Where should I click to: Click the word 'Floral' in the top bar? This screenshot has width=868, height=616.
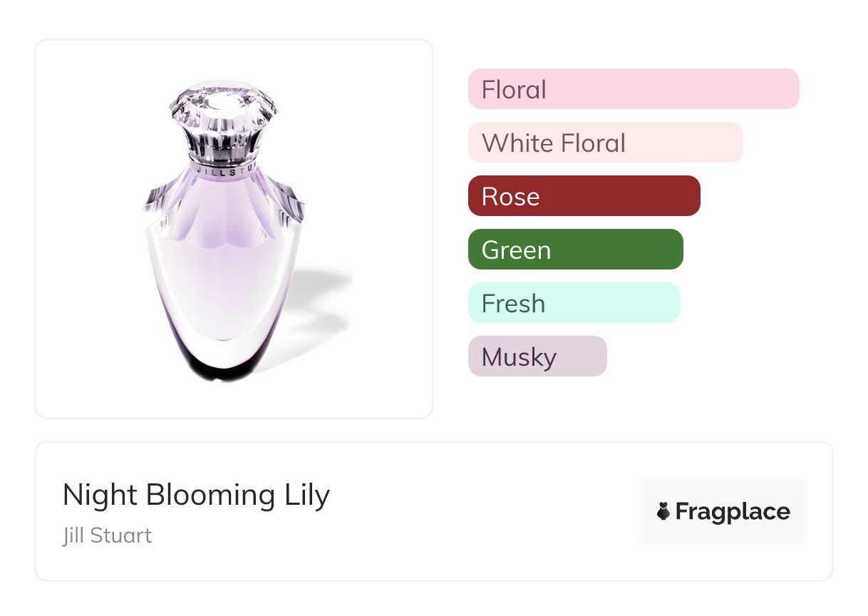[x=514, y=90]
